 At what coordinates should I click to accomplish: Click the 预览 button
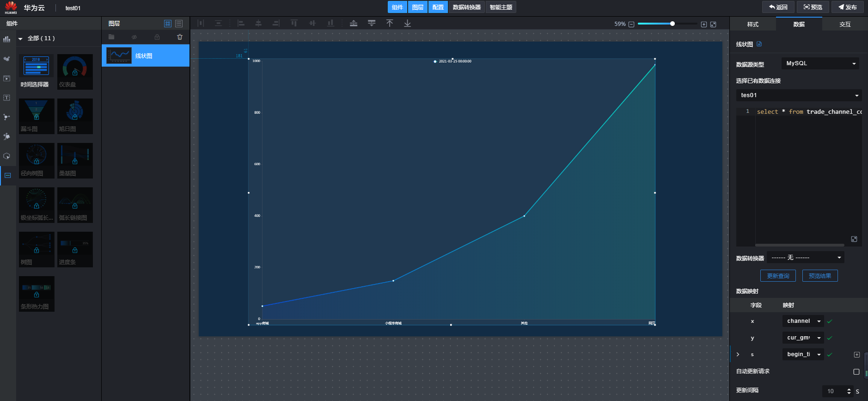(813, 7)
